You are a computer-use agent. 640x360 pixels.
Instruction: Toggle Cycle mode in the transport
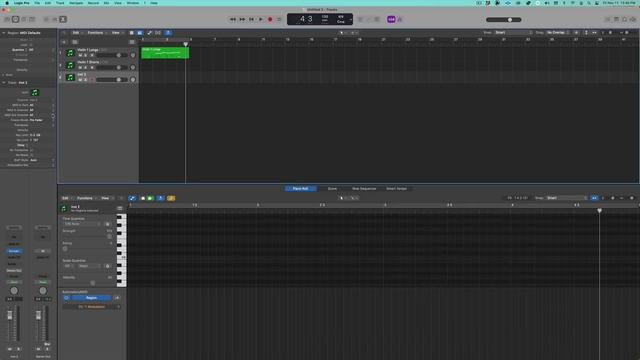pyautogui.click(x=279, y=19)
